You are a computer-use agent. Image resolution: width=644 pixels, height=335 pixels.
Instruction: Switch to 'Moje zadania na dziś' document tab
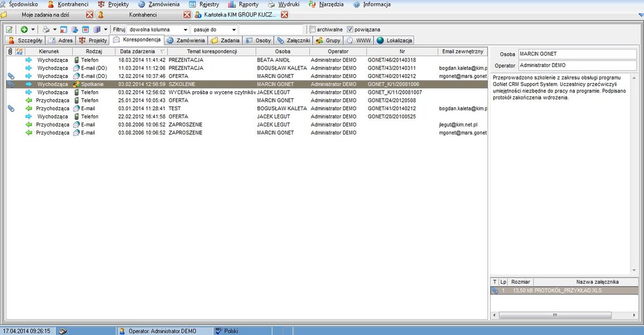(x=45, y=15)
